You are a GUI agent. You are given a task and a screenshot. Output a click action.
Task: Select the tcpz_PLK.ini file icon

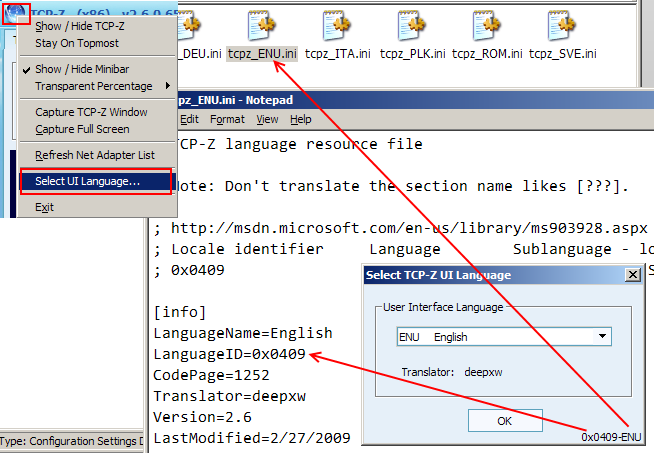(413, 26)
